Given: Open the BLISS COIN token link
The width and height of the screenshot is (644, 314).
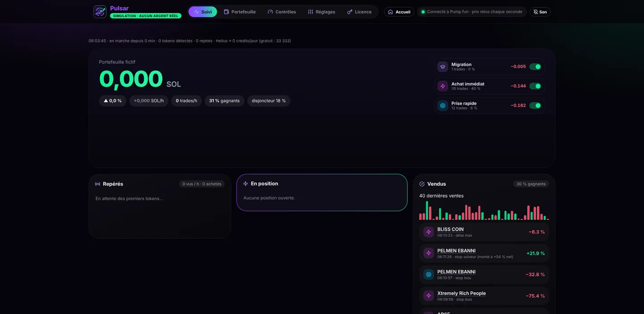Looking at the screenshot, I should 450,229.
